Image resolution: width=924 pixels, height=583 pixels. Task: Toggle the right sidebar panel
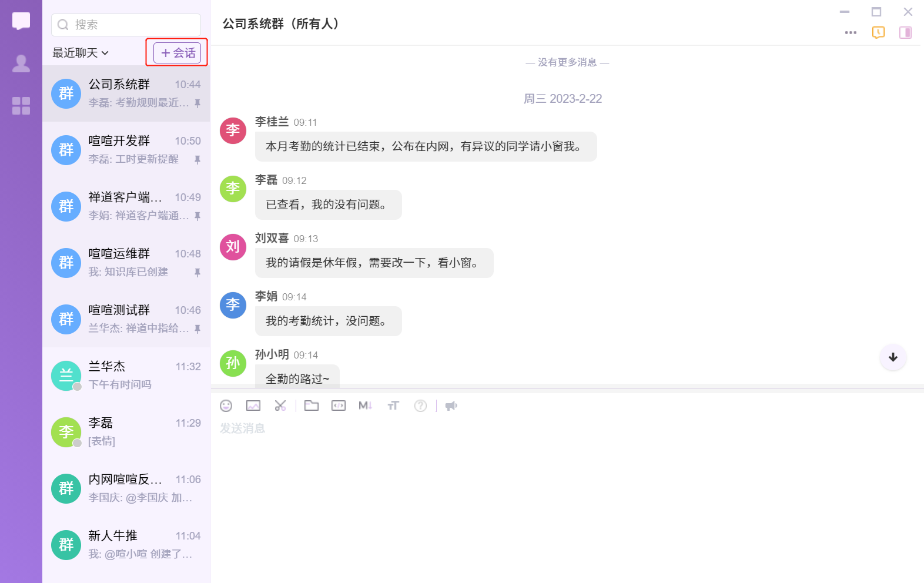pos(905,32)
